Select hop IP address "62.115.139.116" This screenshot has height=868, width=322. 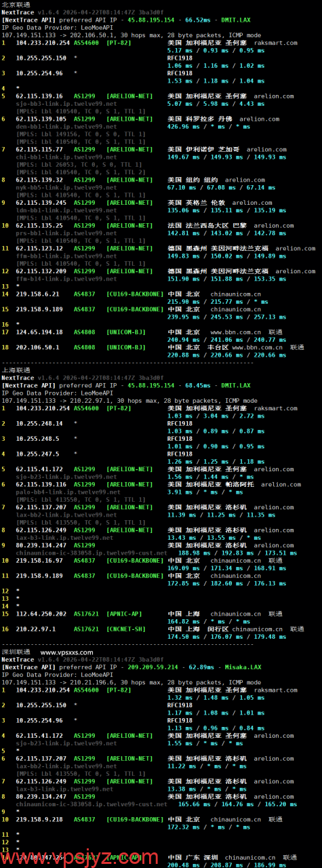click(x=41, y=484)
